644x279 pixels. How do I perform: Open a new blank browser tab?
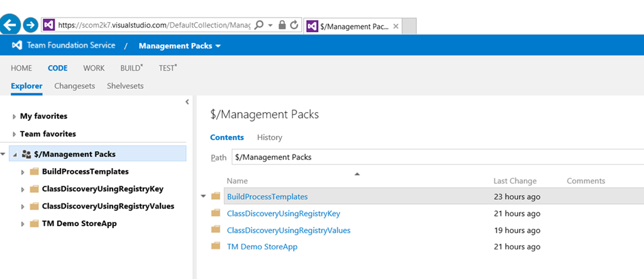pos(409,26)
